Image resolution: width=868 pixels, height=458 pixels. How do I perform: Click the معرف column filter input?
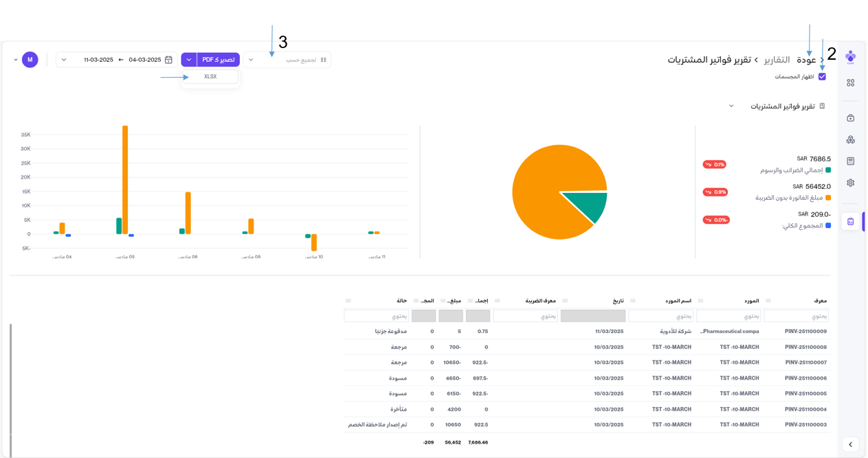(796, 316)
